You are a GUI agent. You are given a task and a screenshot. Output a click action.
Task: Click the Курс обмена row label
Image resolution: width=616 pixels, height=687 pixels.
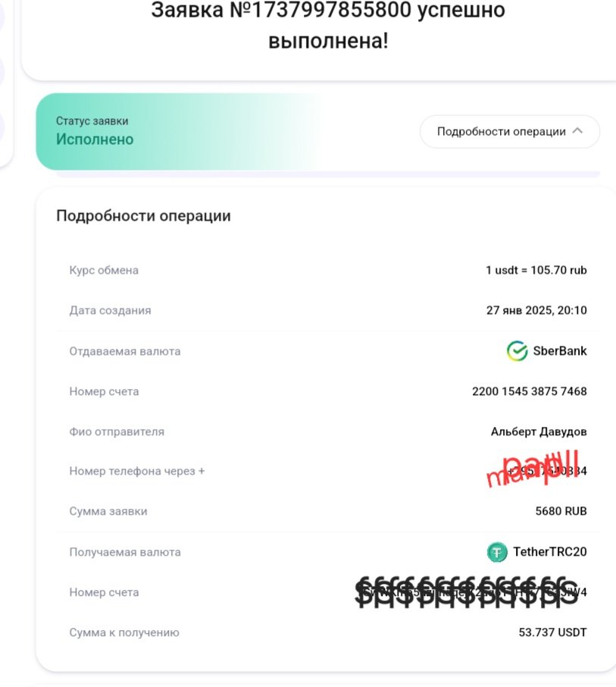point(104,271)
